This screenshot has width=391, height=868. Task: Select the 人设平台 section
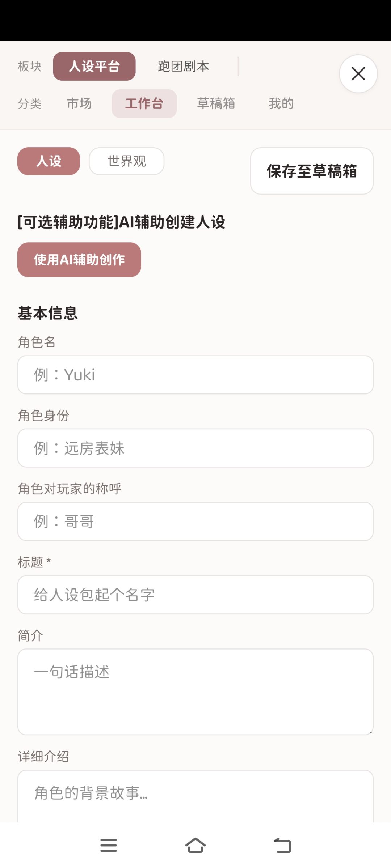[x=94, y=66]
